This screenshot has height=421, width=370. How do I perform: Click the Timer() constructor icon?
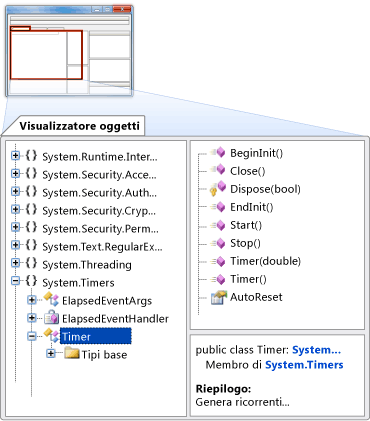(x=218, y=279)
